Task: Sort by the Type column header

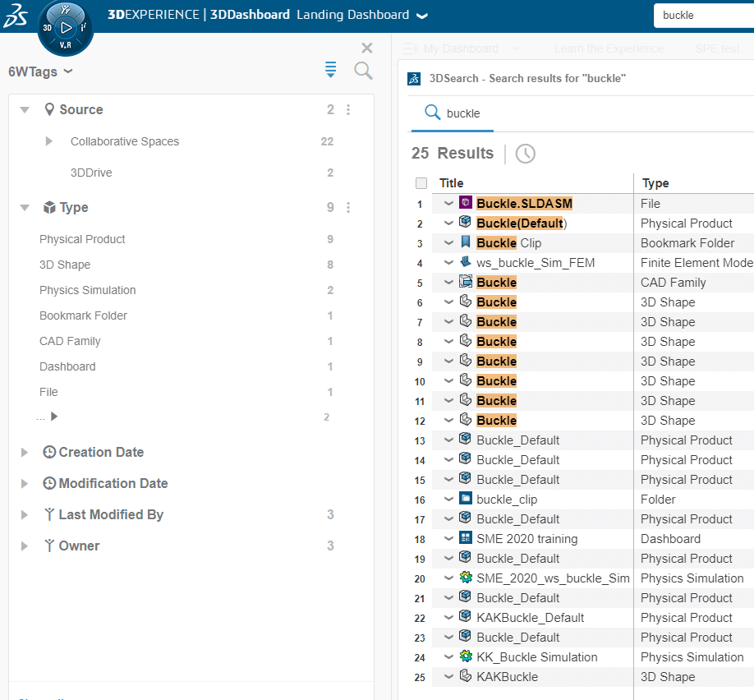Action: coord(655,183)
